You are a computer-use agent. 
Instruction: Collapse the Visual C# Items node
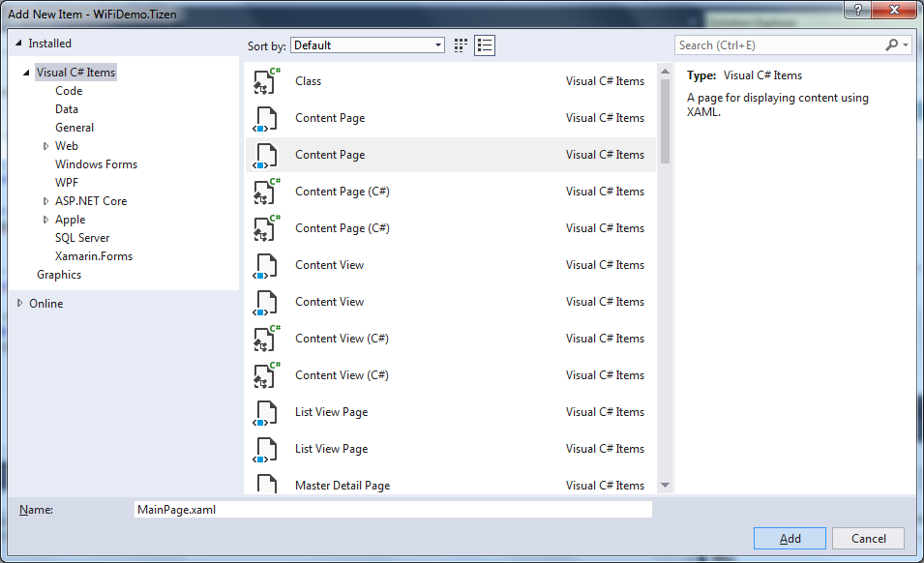[x=27, y=73]
